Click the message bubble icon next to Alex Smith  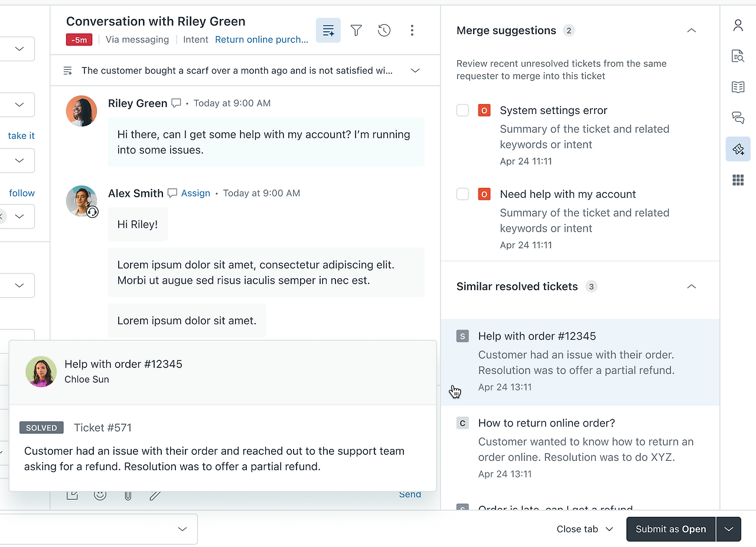[x=172, y=193]
